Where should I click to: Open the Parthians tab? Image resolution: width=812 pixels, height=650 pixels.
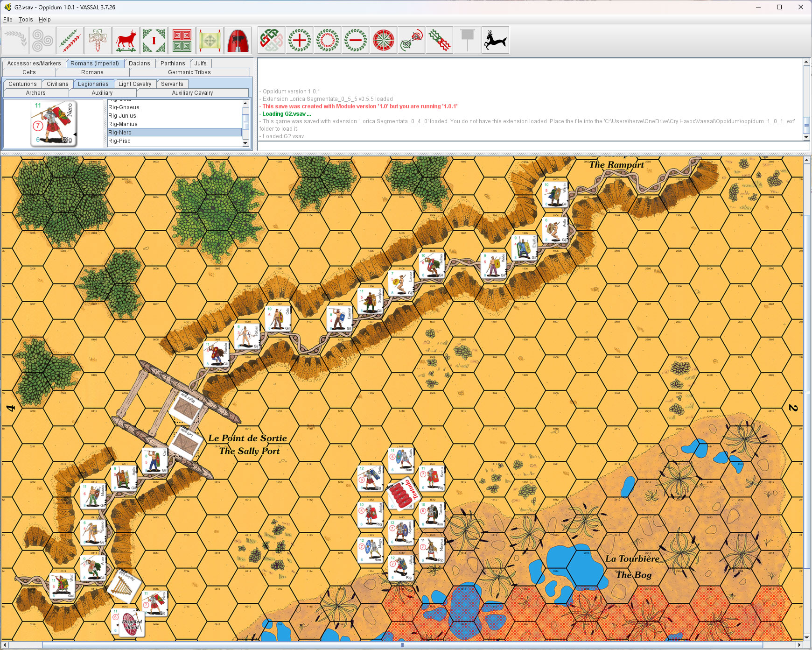[x=173, y=64]
